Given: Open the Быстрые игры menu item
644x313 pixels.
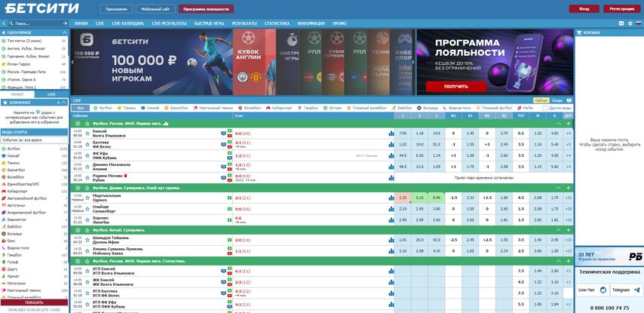Looking at the screenshot, I should 209,23.
